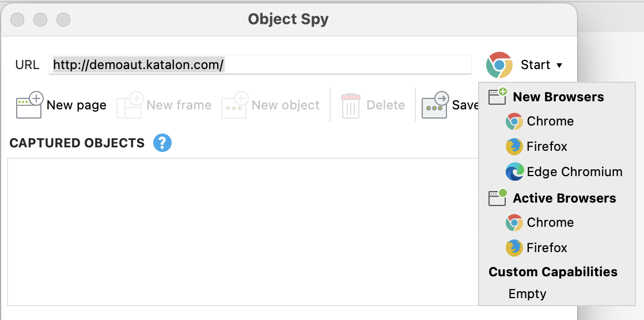Click the New frame toolbar icon
The image size is (644, 320).
pos(130,105)
